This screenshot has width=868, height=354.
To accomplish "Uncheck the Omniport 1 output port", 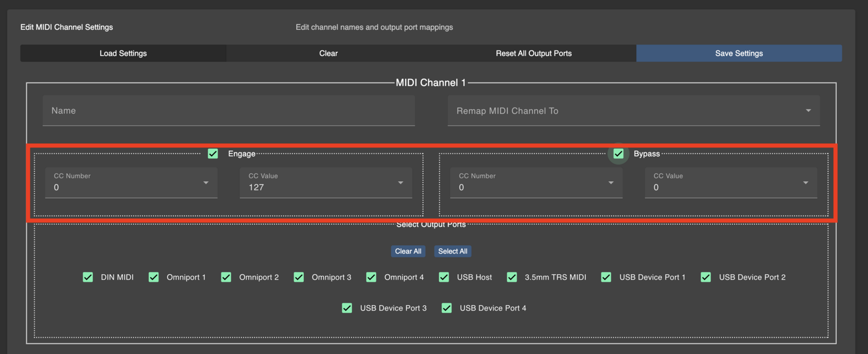I will (154, 277).
